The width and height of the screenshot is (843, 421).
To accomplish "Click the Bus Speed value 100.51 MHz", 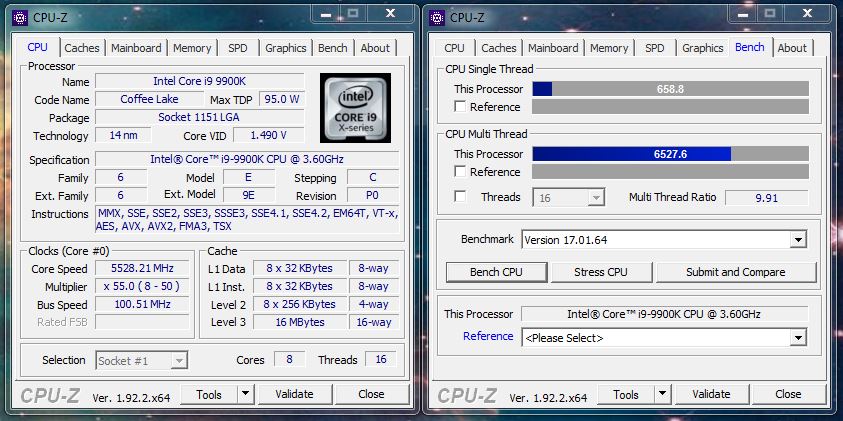I will (142, 304).
